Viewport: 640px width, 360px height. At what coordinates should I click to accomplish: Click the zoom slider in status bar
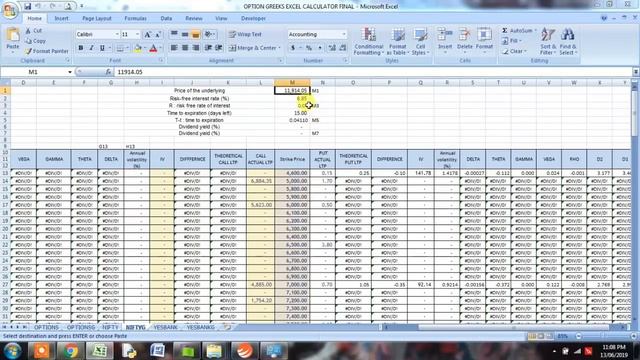603,336
